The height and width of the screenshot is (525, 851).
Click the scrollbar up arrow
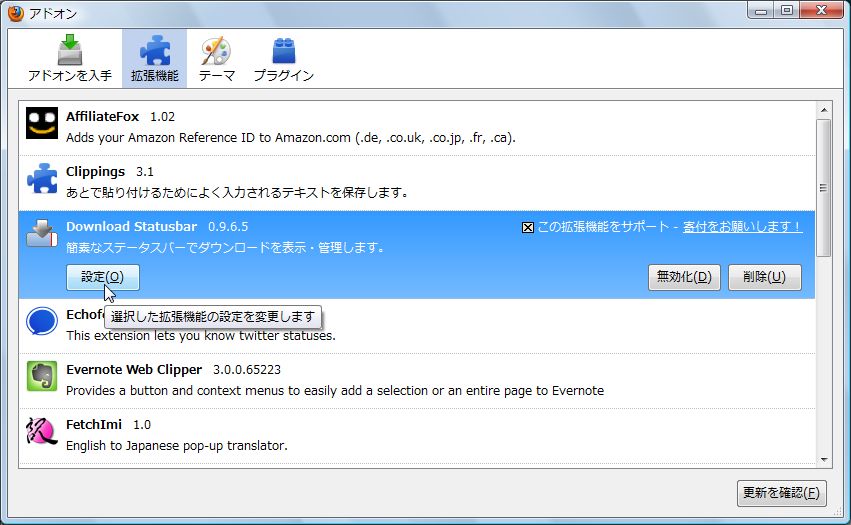point(824,110)
